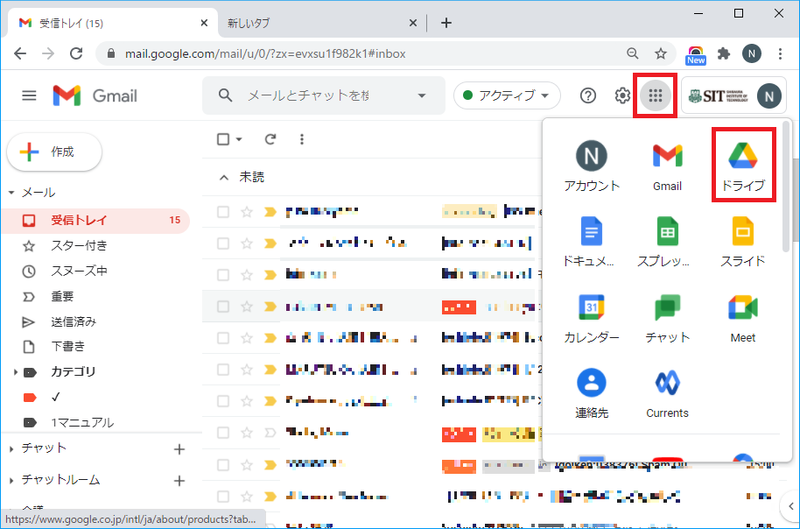Toggle the main hamburger menu
The width and height of the screenshot is (800, 529).
(29, 95)
